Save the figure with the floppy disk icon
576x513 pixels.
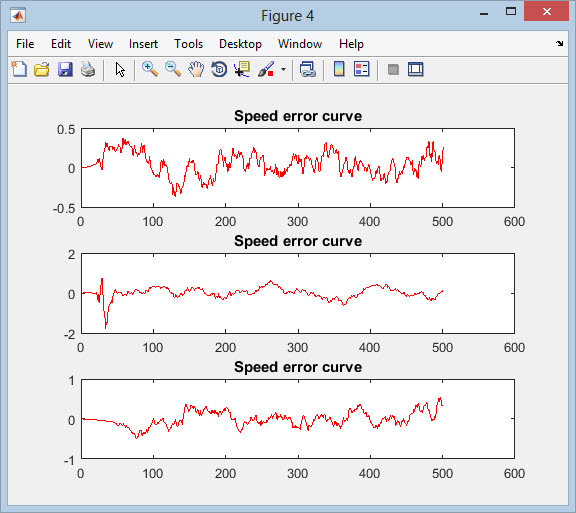pos(65,69)
